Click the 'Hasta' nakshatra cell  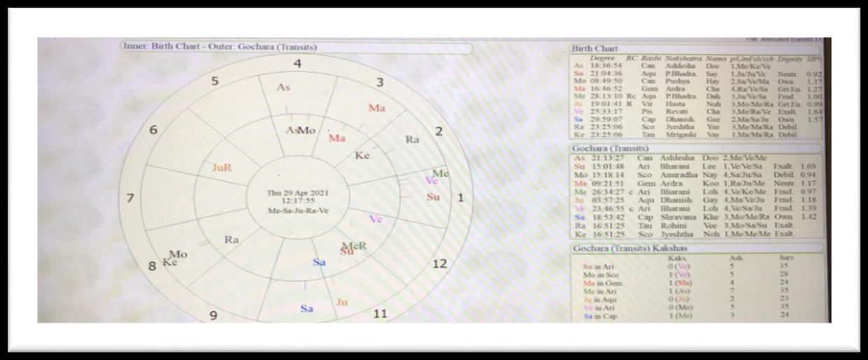(675, 103)
